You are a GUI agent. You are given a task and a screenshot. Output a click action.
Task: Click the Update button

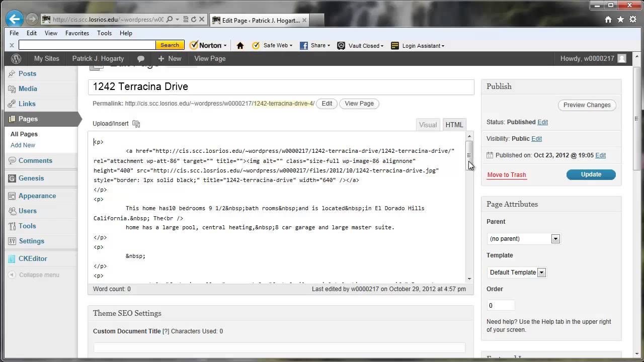[591, 174]
